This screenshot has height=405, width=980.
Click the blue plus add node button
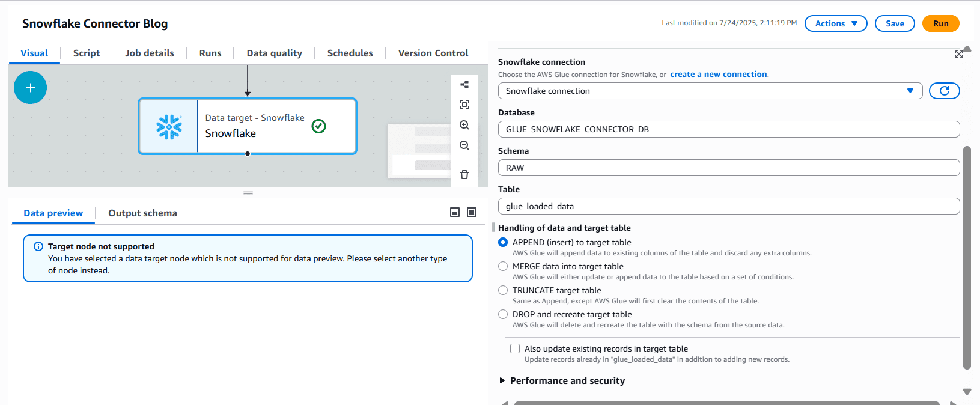(x=30, y=88)
